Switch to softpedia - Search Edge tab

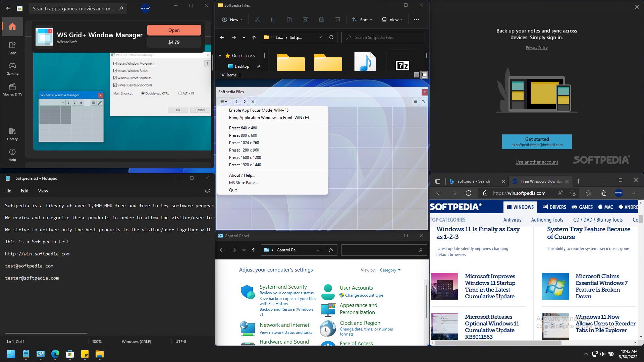click(x=474, y=181)
